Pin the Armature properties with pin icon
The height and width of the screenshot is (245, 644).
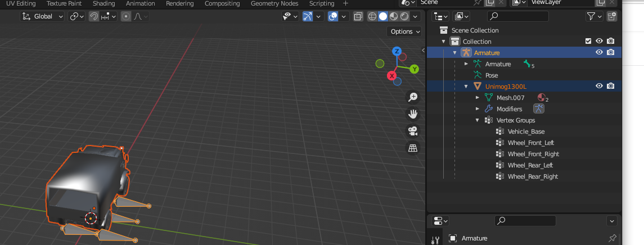pyautogui.click(x=612, y=238)
